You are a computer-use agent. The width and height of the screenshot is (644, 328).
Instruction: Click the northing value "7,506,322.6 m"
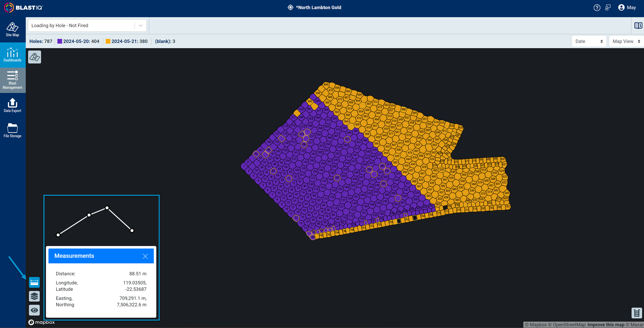(131, 305)
